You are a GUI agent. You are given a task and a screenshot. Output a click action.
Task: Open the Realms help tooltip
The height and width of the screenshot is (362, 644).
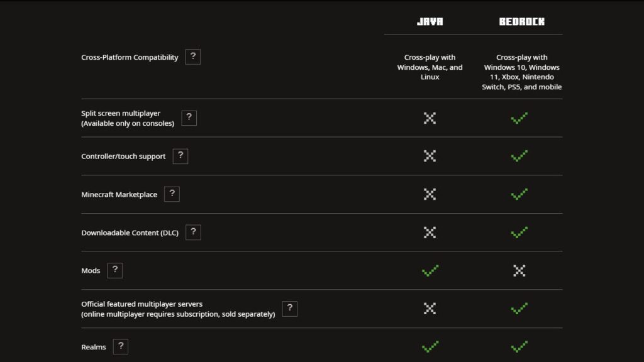120,346
